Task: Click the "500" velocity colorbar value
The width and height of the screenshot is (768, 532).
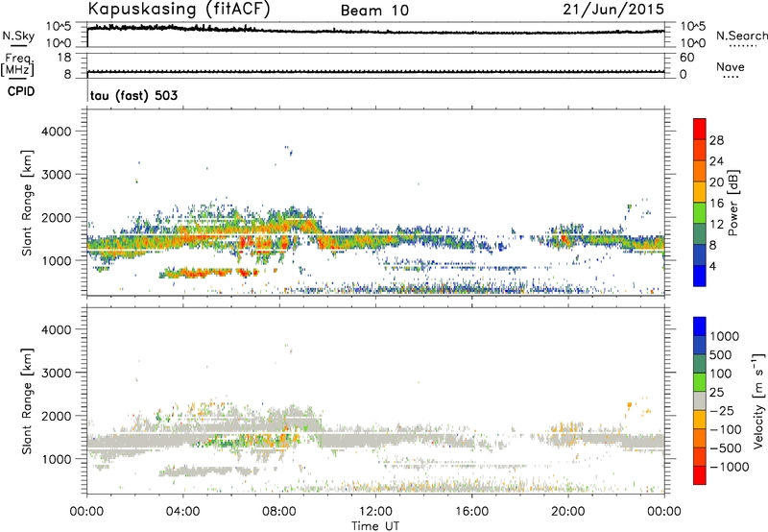Action: [720, 355]
